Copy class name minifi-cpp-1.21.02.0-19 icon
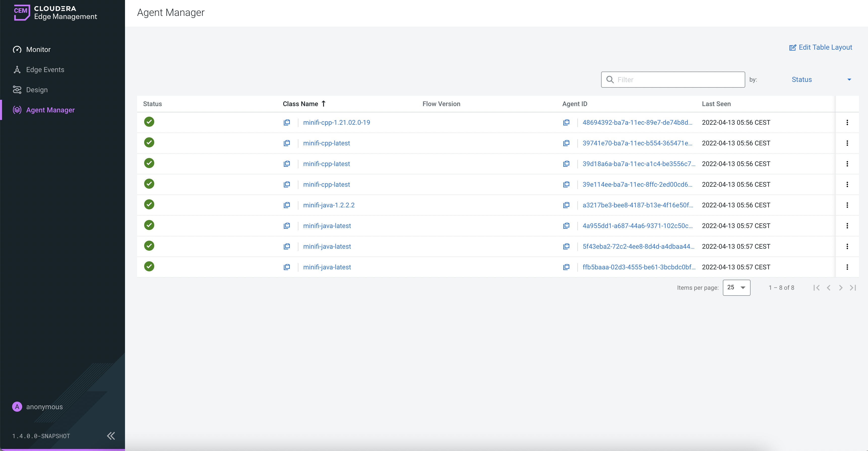This screenshot has width=868, height=451. [287, 123]
